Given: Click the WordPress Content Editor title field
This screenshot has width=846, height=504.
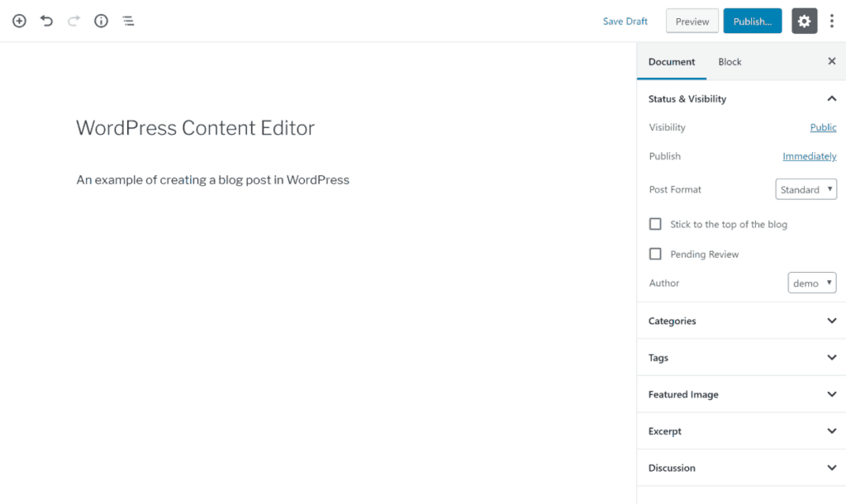Looking at the screenshot, I should 195,128.
